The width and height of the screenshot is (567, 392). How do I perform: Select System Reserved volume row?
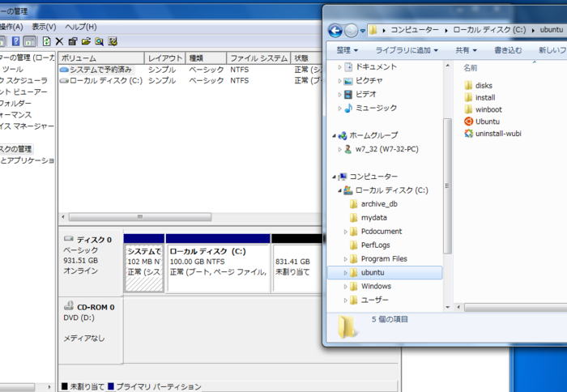tap(190, 70)
